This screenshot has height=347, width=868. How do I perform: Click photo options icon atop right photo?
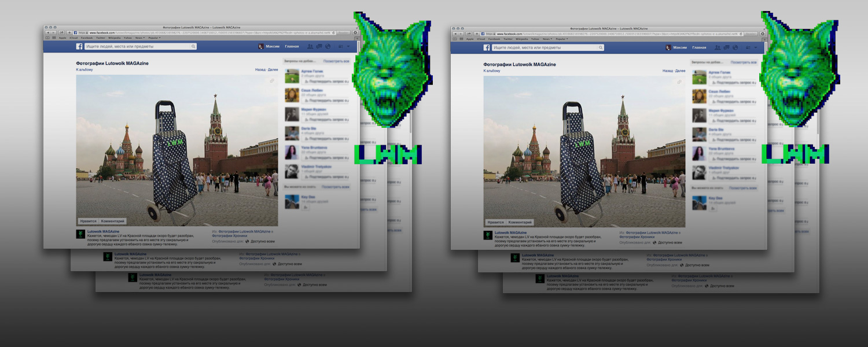click(x=679, y=82)
